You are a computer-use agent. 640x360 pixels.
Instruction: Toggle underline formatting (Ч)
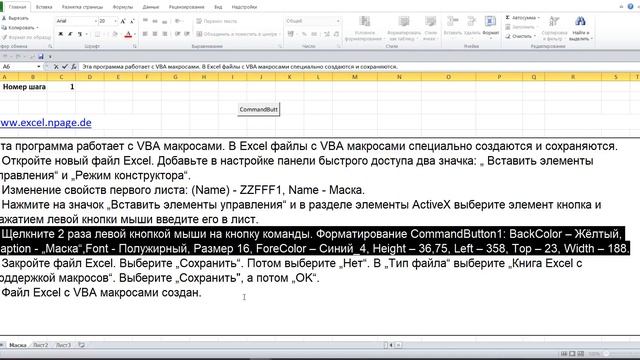pos(80,34)
